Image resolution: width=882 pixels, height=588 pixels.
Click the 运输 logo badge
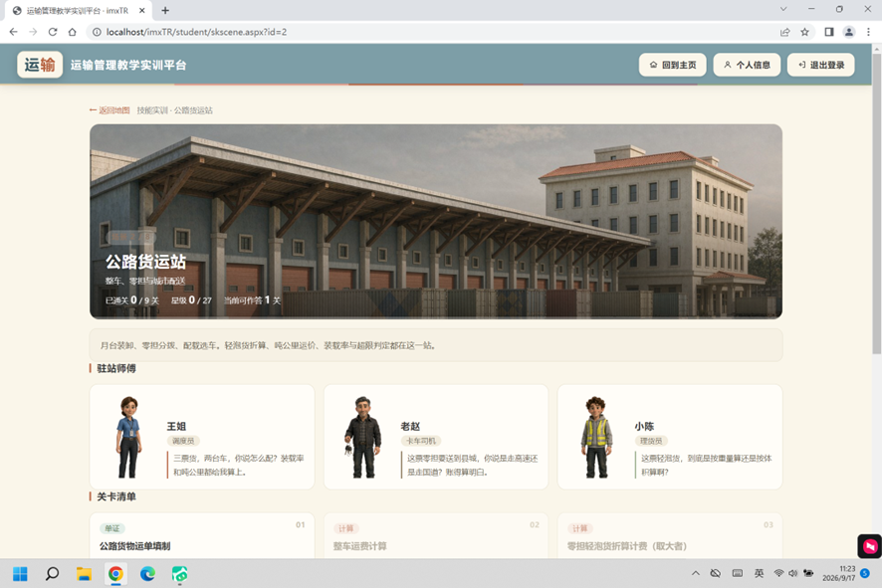point(40,65)
